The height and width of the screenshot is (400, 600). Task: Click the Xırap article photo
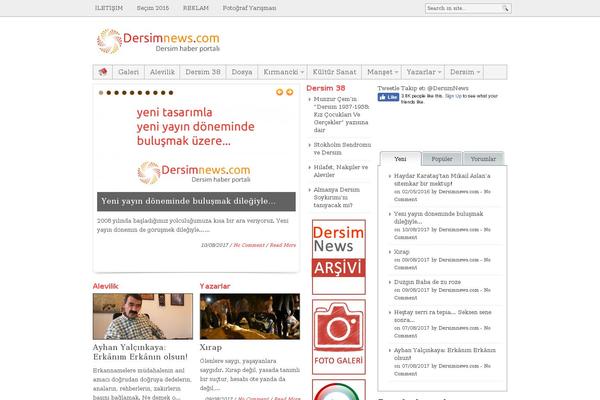click(250, 317)
